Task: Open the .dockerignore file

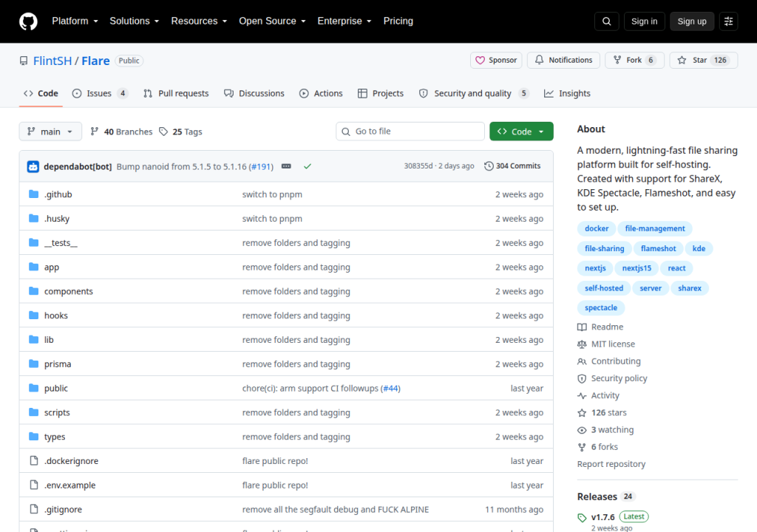Action: click(x=72, y=460)
